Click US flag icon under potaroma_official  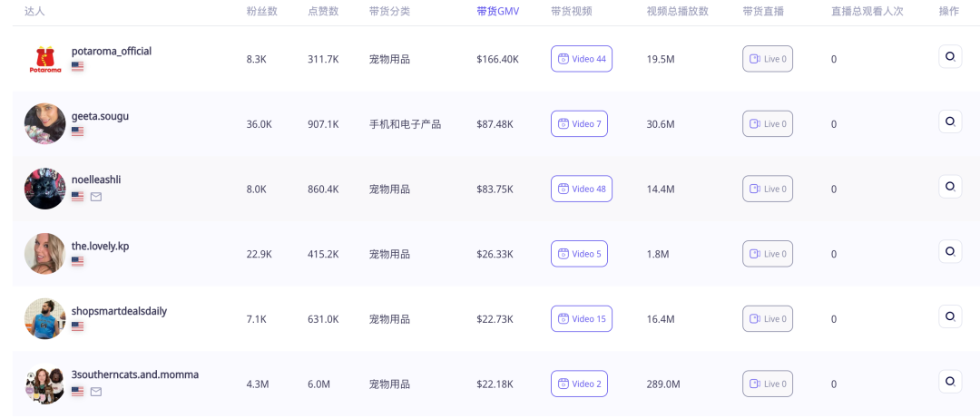(77, 66)
